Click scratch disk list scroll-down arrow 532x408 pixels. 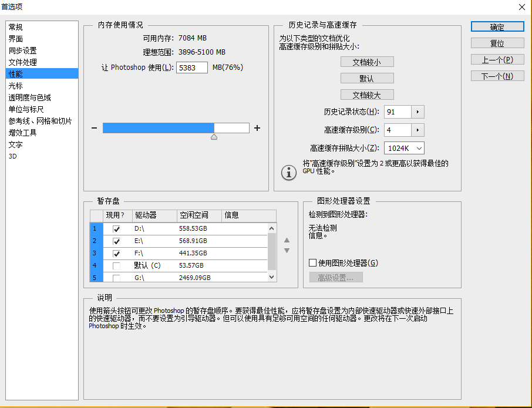tap(271, 277)
